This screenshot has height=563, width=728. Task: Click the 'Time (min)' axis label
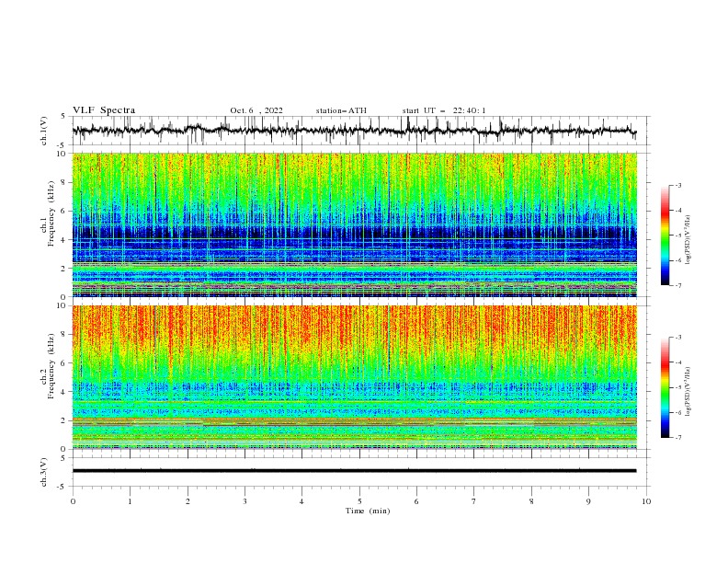pos(368,511)
